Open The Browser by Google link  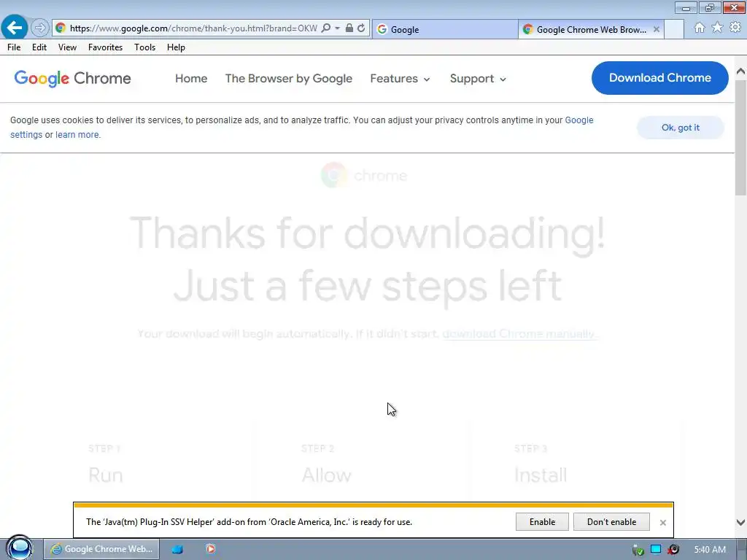pos(289,79)
